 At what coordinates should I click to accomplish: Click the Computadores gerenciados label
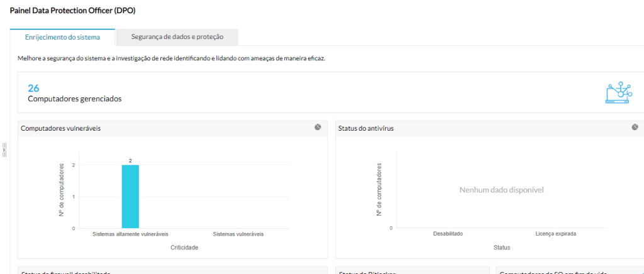point(74,99)
